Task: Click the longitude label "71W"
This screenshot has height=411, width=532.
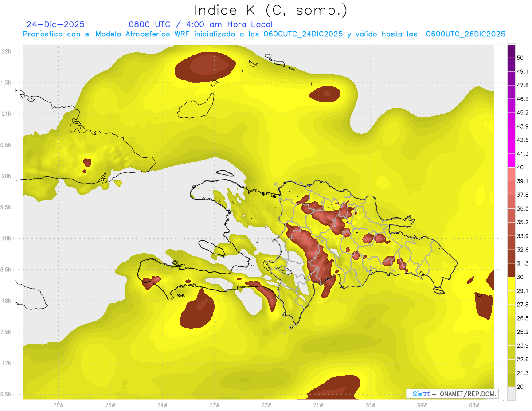Action: [x=318, y=405]
